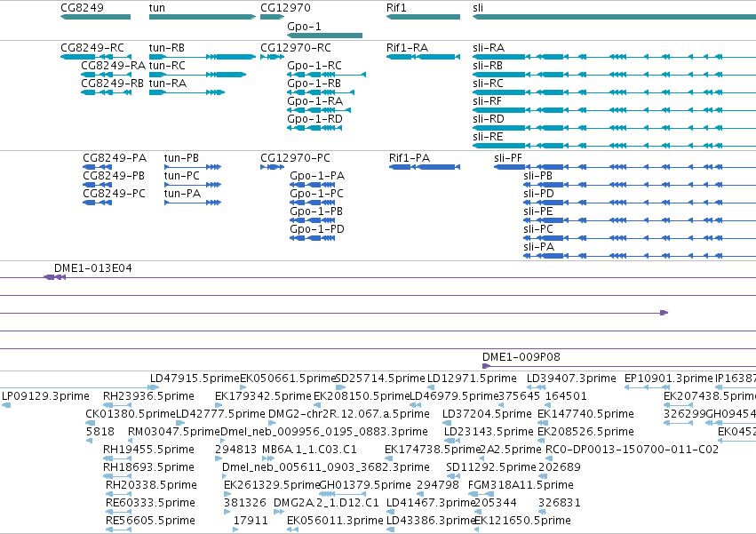Click the Gpo-1-RB transcript glyph

(321, 92)
